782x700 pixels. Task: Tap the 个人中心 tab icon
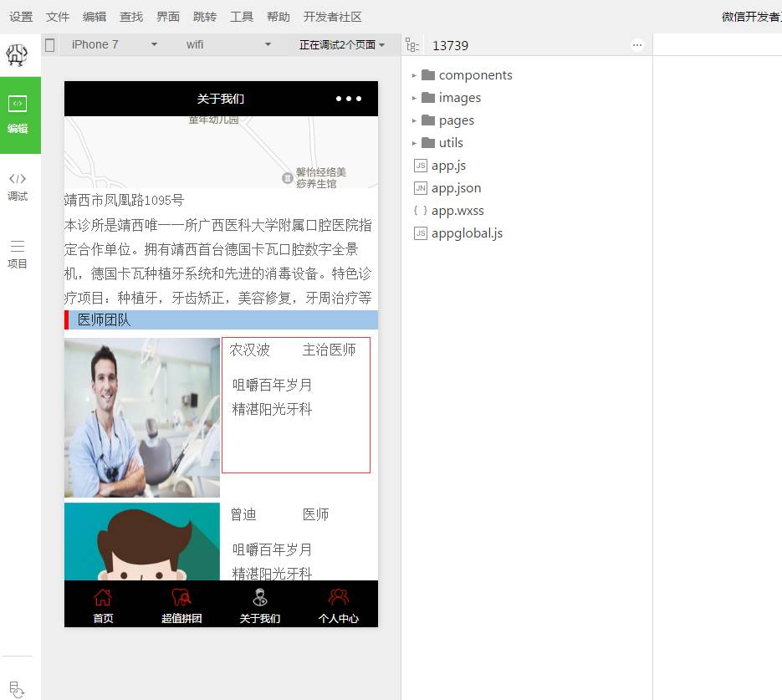338,597
